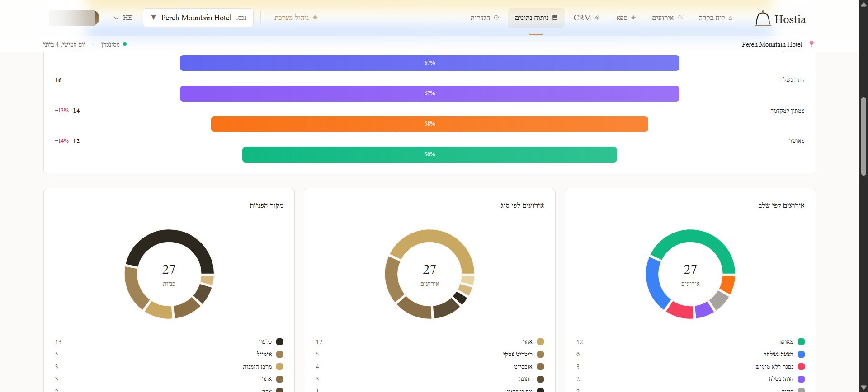Click the אימייל legend entry
868x392 pixels.
169,354
